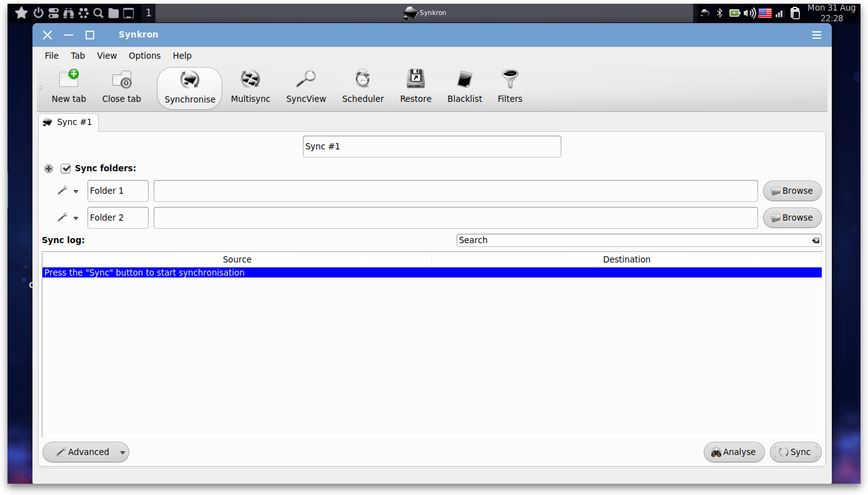Open the Help menu
This screenshot has width=868, height=495.
182,56
